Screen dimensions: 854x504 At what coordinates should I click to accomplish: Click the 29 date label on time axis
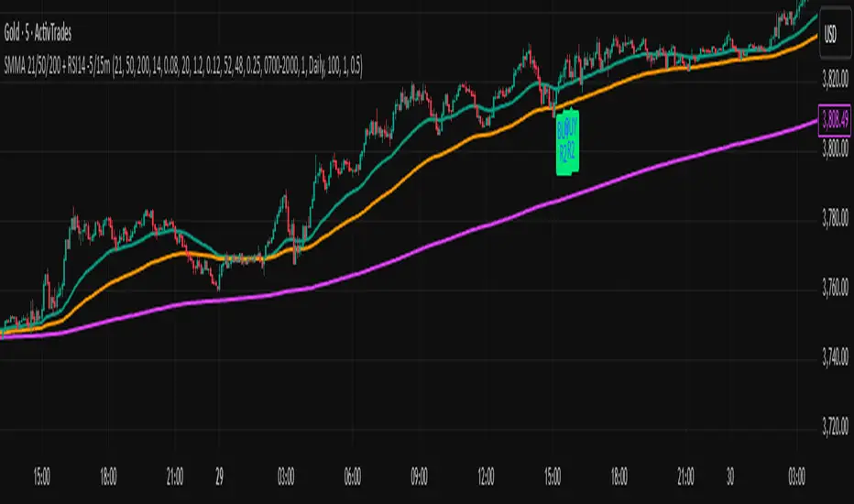coord(219,477)
